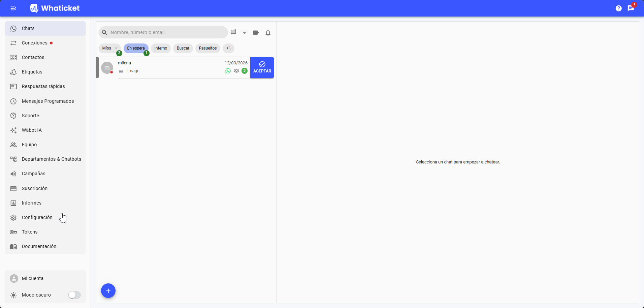Open Departamentos & Chatbots
This screenshot has width=644, height=308.
point(45,159)
